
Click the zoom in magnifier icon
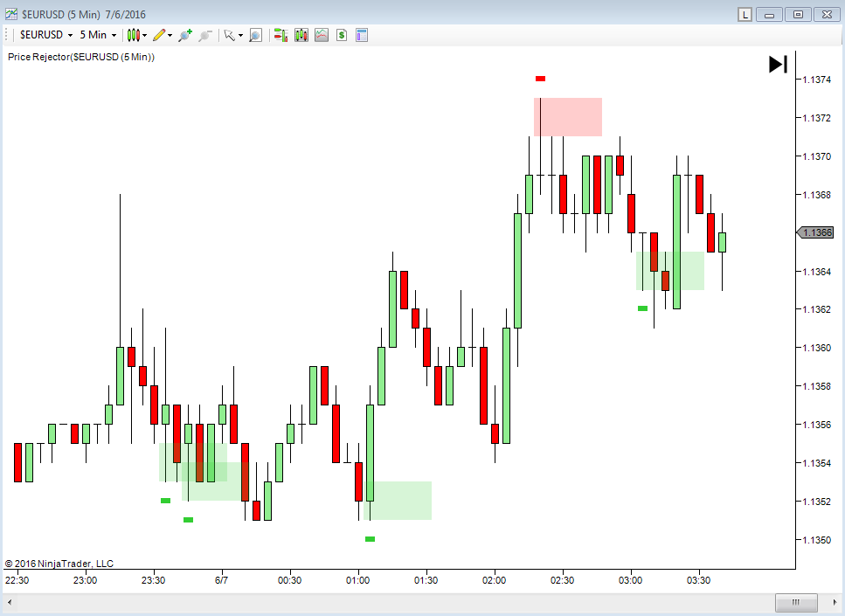click(x=184, y=35)
